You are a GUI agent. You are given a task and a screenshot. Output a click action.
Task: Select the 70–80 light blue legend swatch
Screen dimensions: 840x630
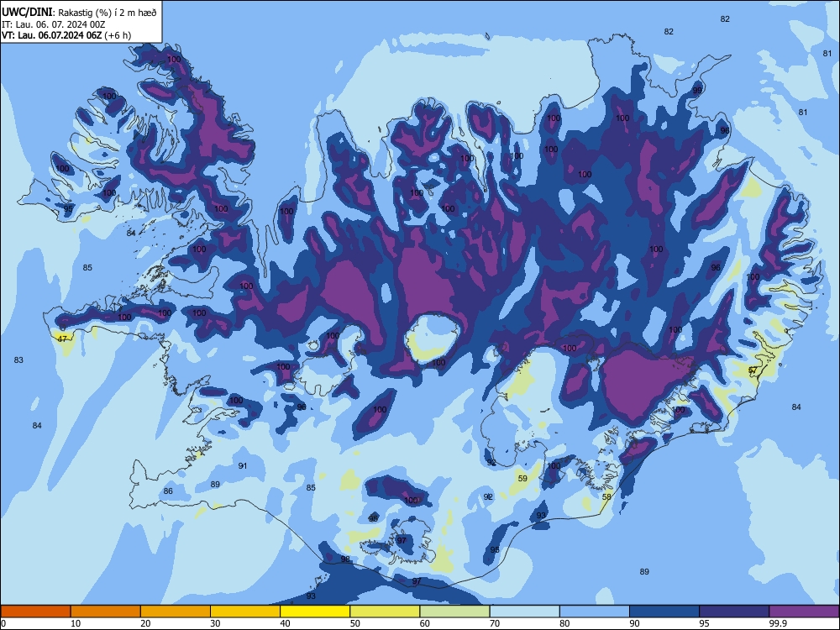coord(524,612)
